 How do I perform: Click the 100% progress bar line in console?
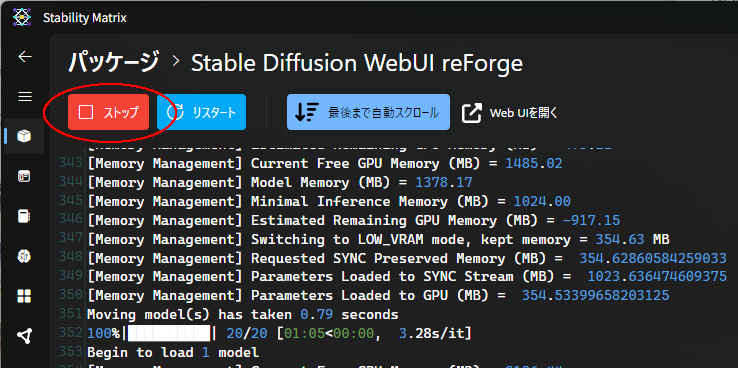point(279,334)
